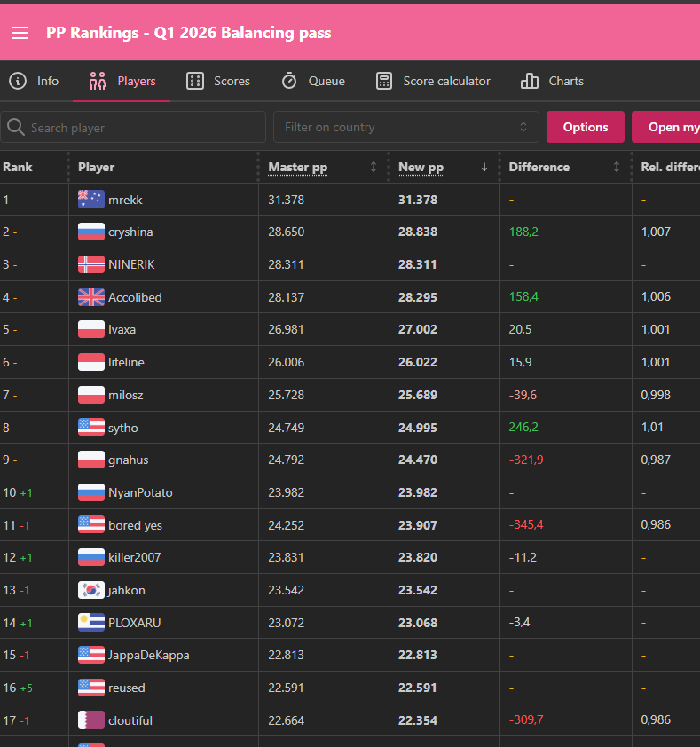Click jahkon's South Korean flag
The width and height of the screenshot is (700, 747).
click(x=91, y=590)
